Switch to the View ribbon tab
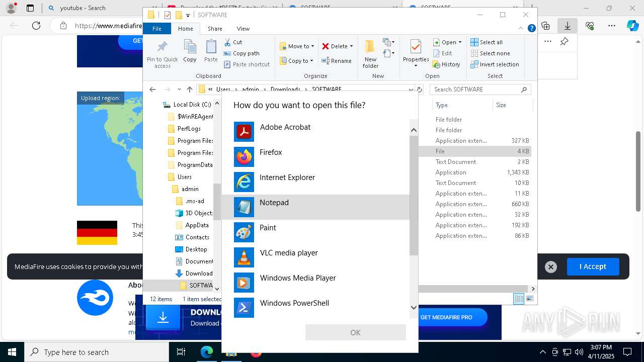Image resolution: width=644 pixels, height=362 pixels. 243,29
